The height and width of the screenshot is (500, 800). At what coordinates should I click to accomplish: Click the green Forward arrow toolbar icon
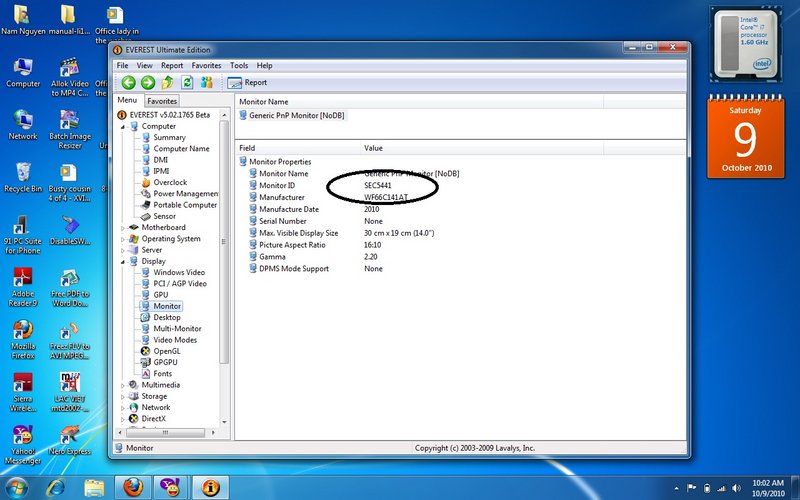pyautogui.click(x=147, y=83)
